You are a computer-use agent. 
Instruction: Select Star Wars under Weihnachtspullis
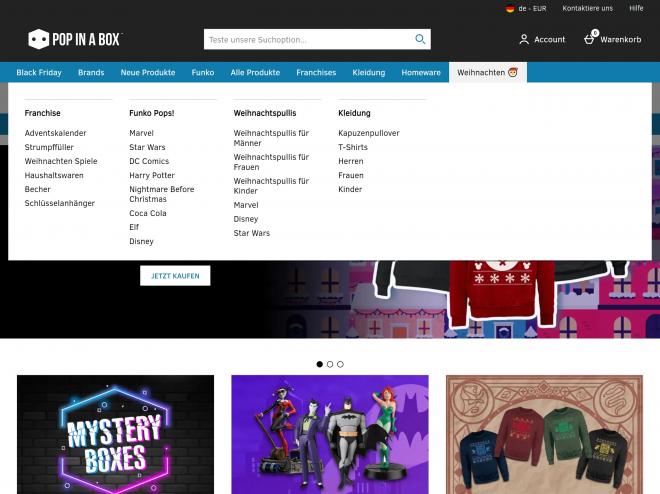(252, 233)
